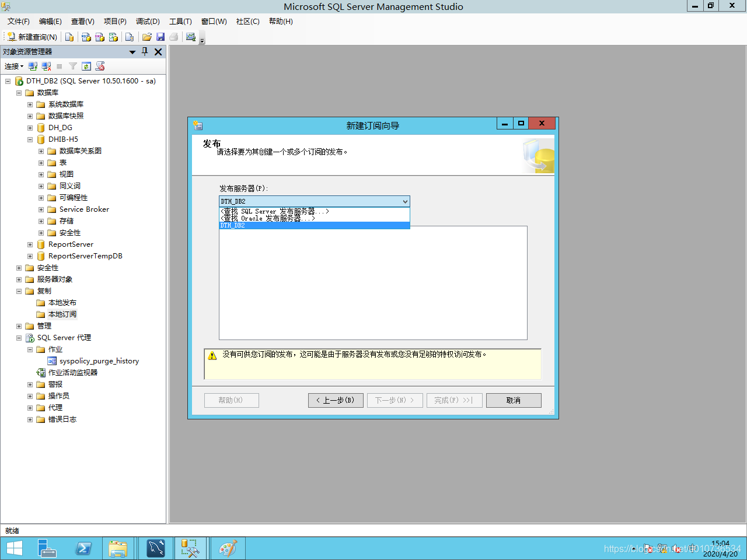The width and height of the screenshot is (747, 560).
Task: Launch PowerShell from the taskbar
Action: click(x=83, y=548)
